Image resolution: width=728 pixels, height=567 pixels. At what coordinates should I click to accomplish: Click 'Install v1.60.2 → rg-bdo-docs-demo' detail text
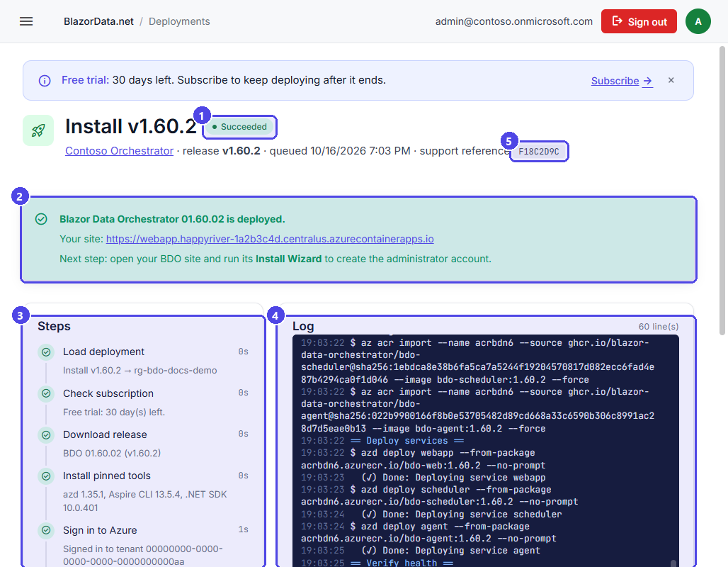coord(140,371)
